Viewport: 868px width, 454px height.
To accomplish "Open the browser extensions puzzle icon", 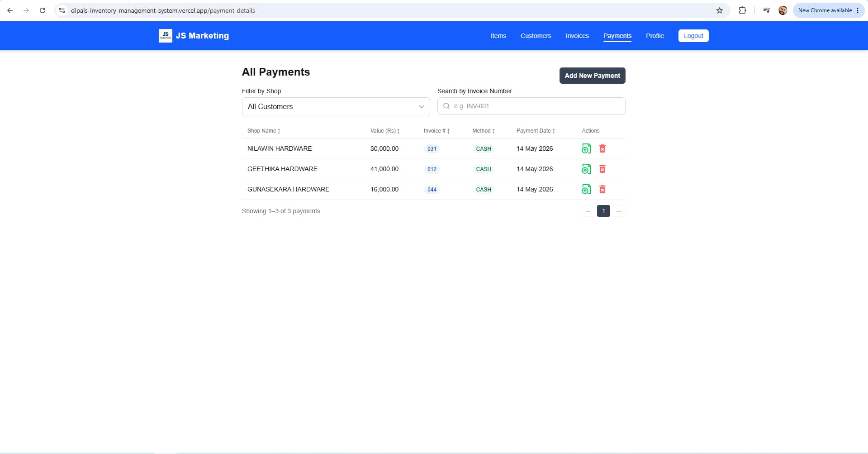I will coord(742,10).
